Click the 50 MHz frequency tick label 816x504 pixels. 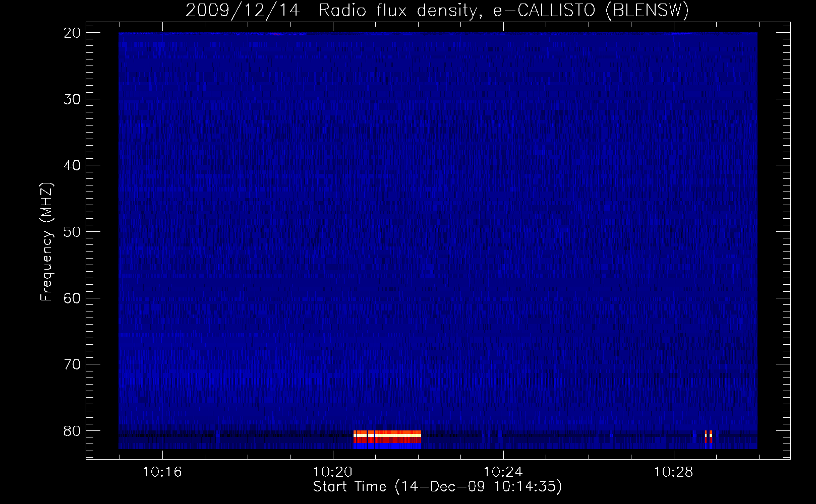(x=72, y=232)
